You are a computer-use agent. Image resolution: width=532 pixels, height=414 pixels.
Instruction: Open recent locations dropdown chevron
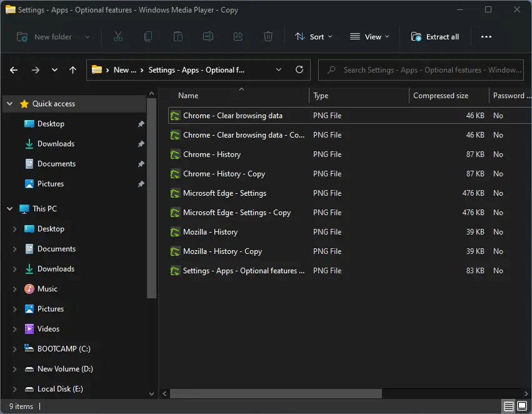tap(54, 70)
